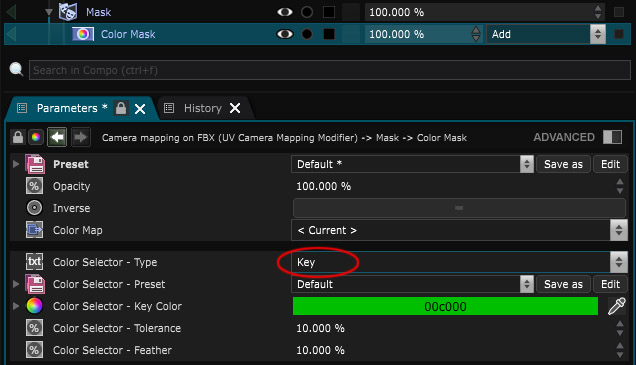Click Save as for Color Selector Preset

(x=563, y=284)
